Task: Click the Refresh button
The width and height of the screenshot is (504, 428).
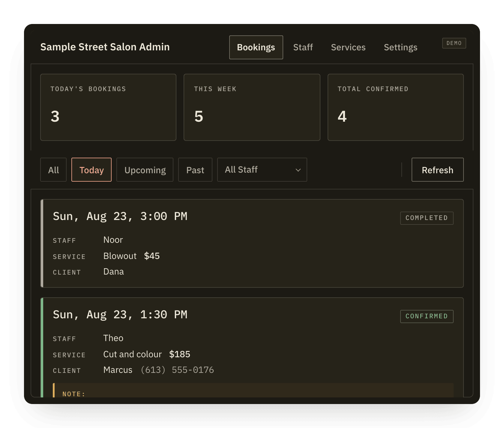Action: click(437, 170)
